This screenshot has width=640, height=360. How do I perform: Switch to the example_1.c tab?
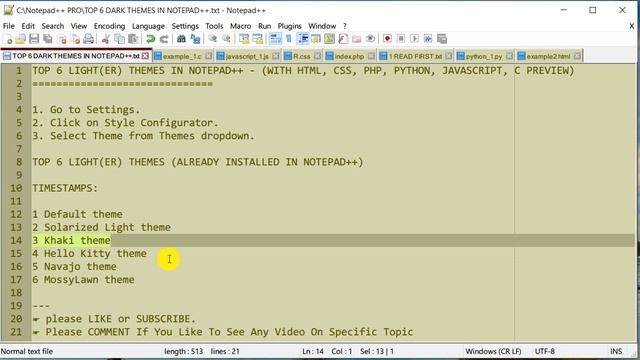pos(182,56)
